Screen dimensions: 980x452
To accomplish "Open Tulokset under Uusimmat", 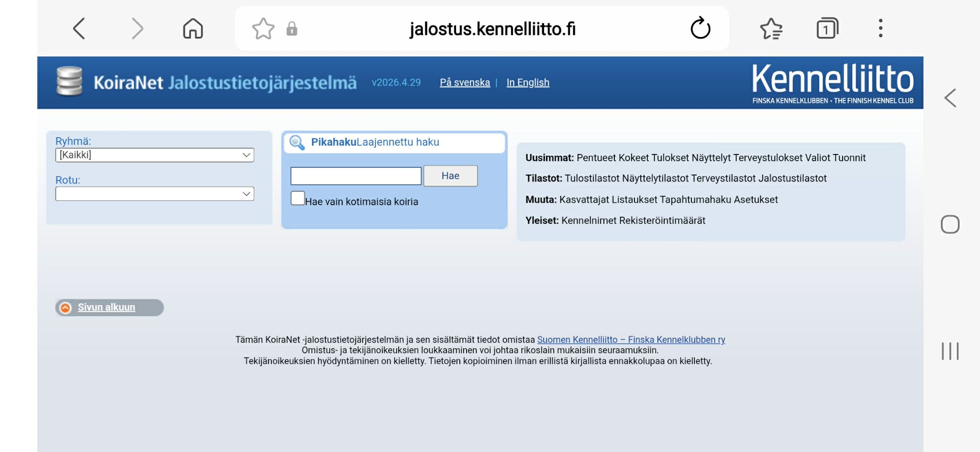I will click(x=670, y=158).
